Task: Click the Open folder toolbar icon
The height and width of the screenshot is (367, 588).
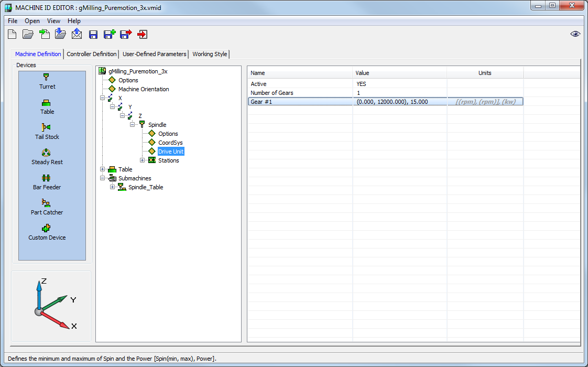Action: [x=28, y=35]
